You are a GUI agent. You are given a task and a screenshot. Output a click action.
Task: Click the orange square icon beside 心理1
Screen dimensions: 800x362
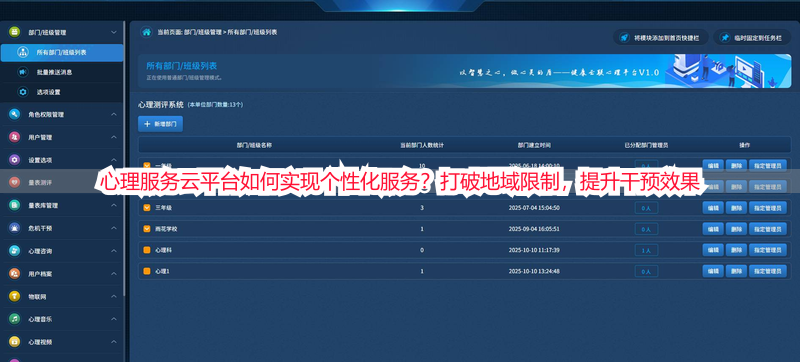147,271
